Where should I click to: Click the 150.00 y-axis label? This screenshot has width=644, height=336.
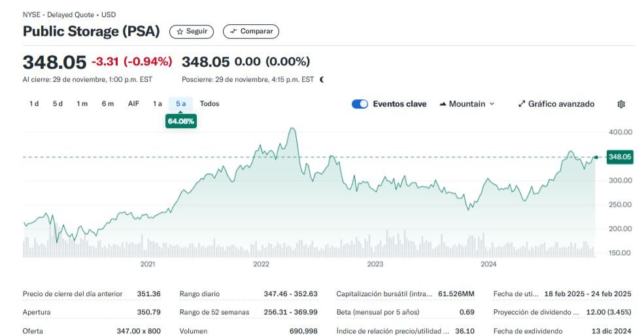[x=620, y=253]
